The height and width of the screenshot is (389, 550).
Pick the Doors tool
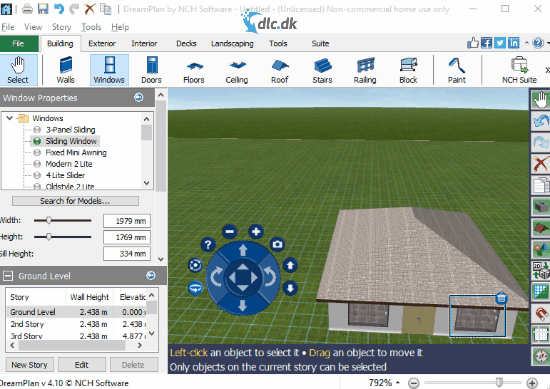tap(152, 70)
